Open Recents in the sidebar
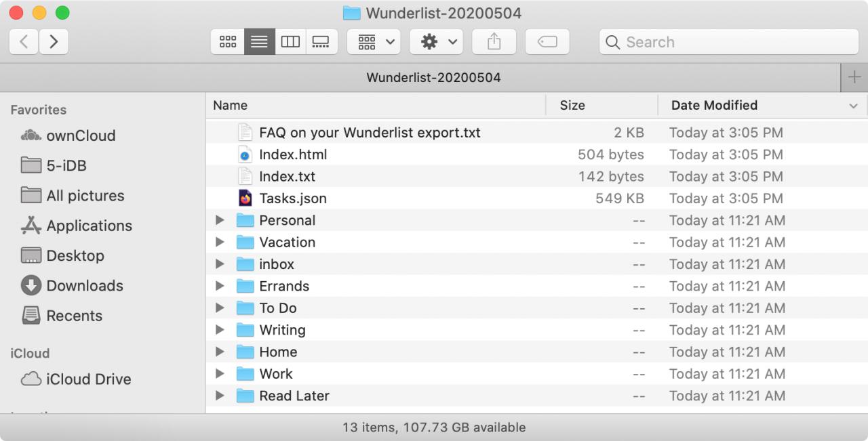Image resolution: width=868 pixels, height=441 pixels. click(62, 316)
